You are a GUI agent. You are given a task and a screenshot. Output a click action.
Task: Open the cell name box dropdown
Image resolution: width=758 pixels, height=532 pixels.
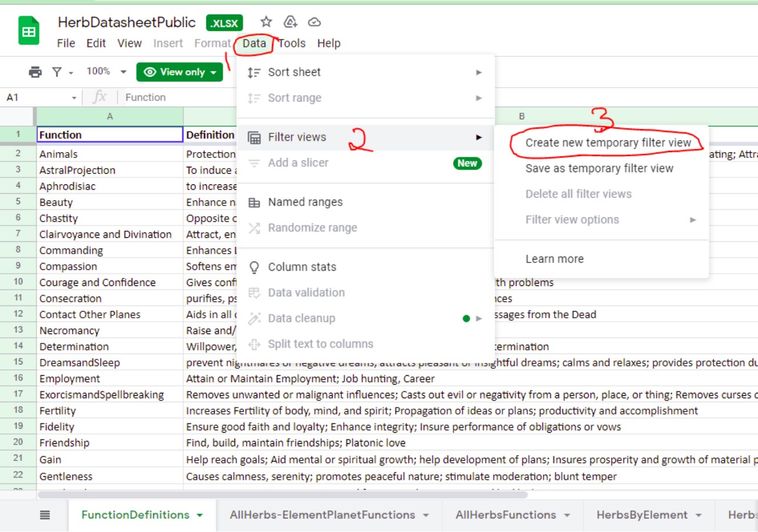click(x=74, y=97)
